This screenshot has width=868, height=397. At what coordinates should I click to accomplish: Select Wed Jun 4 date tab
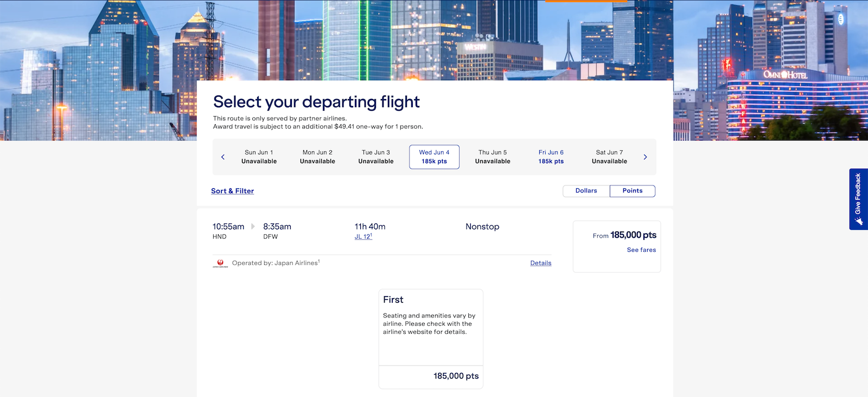coord(434,157)
